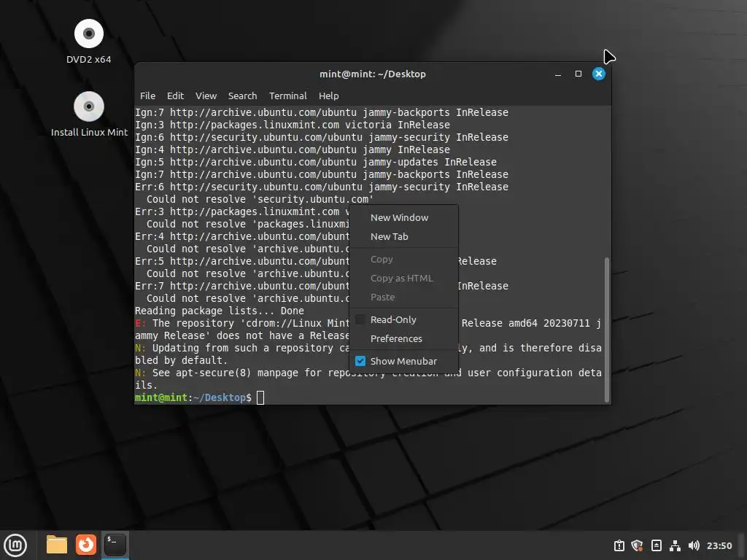Open the update manager shield icon
Image resolution: width=747 pixels, height=560 pixels.
pyautogui.click(x=637, y=545)
